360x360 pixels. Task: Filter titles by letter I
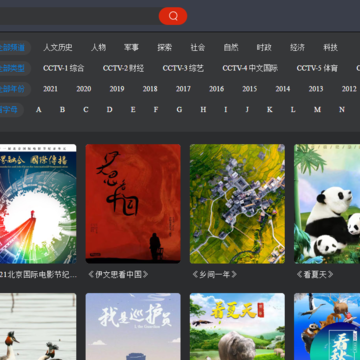click(x=226, y=110)
